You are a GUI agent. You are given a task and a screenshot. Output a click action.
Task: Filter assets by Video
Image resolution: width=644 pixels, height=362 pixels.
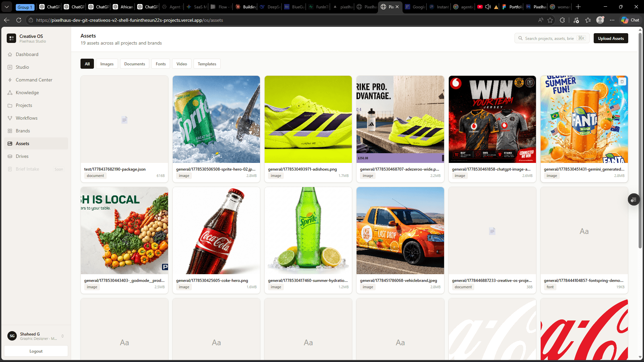[182, 64]
